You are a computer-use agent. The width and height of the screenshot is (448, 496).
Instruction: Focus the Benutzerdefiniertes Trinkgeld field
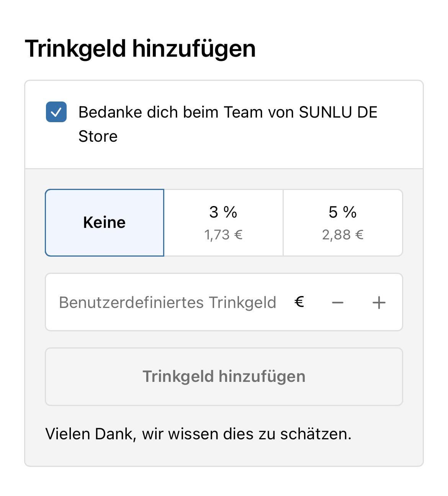pos(167,302)
